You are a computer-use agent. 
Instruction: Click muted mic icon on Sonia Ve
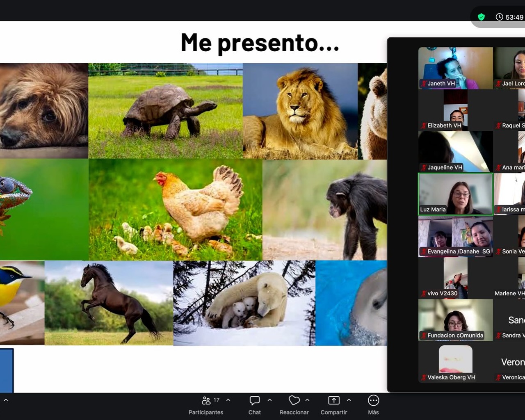point(498,251)
